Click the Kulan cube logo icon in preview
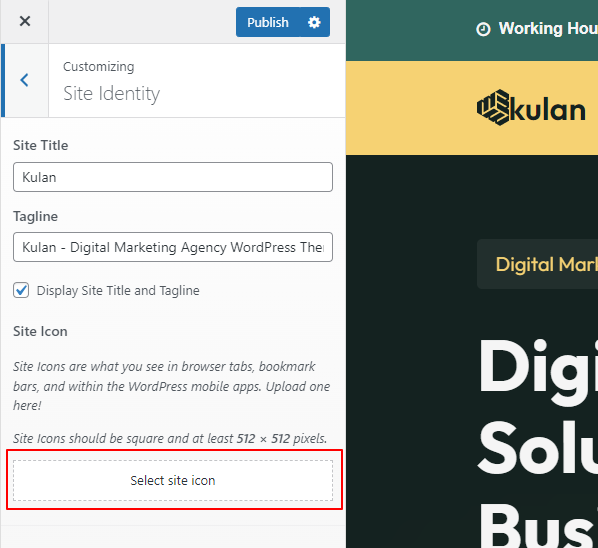Image resolution: width=598 pixels, height=548 pixels. tap(493, 108)
